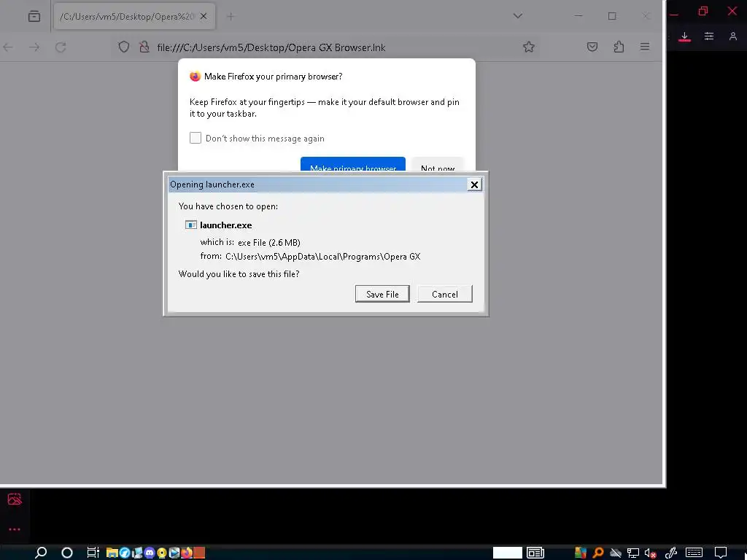
Task: Open Firefox application hamburger menu
Action: (645, 47)
